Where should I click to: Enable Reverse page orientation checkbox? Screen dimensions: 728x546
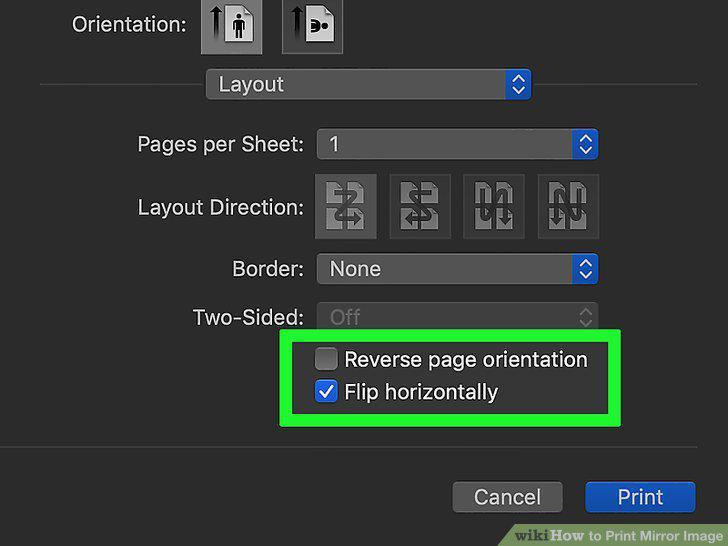(x=326, y=359)
